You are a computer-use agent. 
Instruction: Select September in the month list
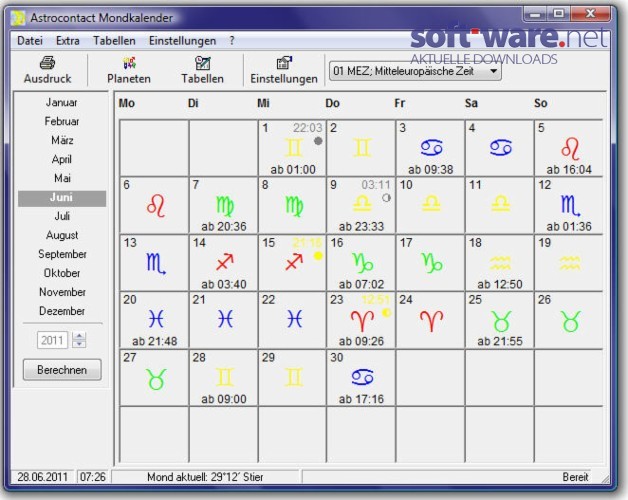(x=62, y=254)
